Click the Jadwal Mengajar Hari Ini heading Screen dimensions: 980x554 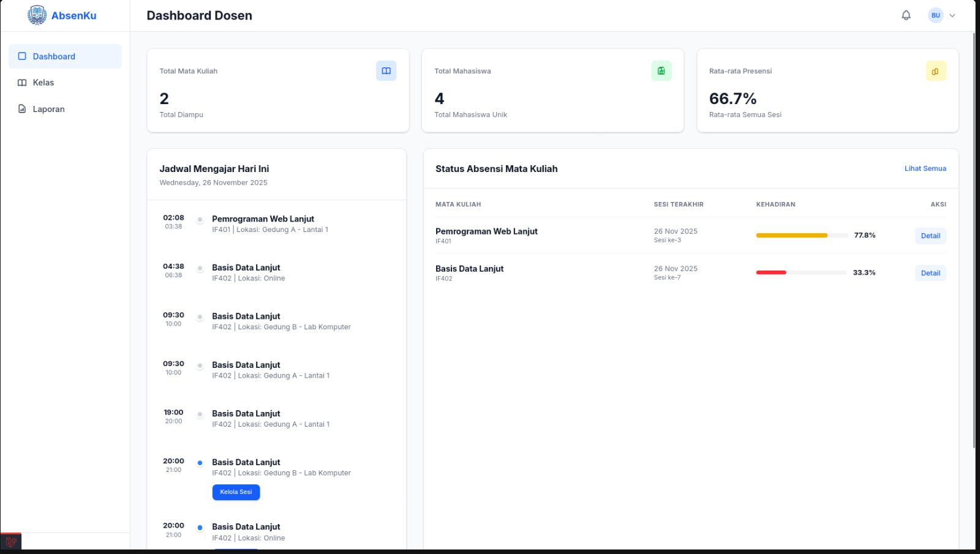click(214, 169)
